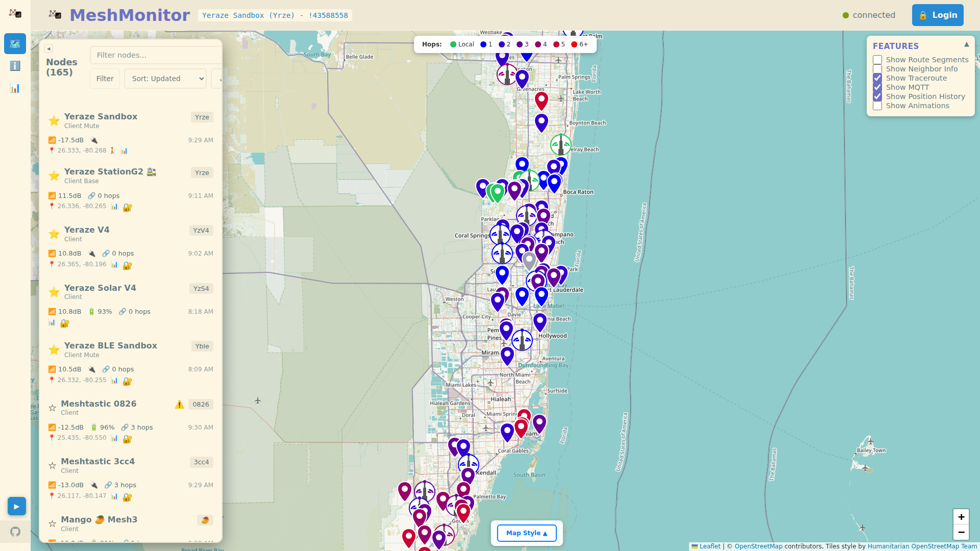
Task: Open the Sort: Updated dropdown
Action: 165,79
